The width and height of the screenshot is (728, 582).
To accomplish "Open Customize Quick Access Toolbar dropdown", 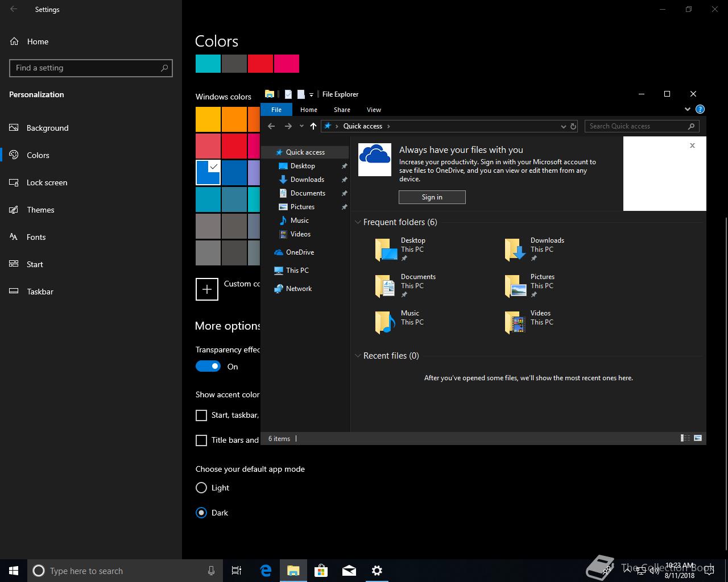I will click(x=311, y=95).
